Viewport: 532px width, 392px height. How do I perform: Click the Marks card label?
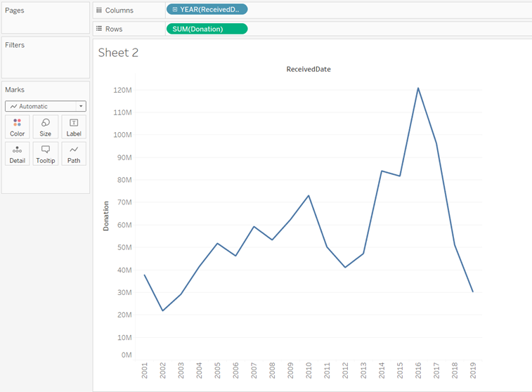coord(15,89)
